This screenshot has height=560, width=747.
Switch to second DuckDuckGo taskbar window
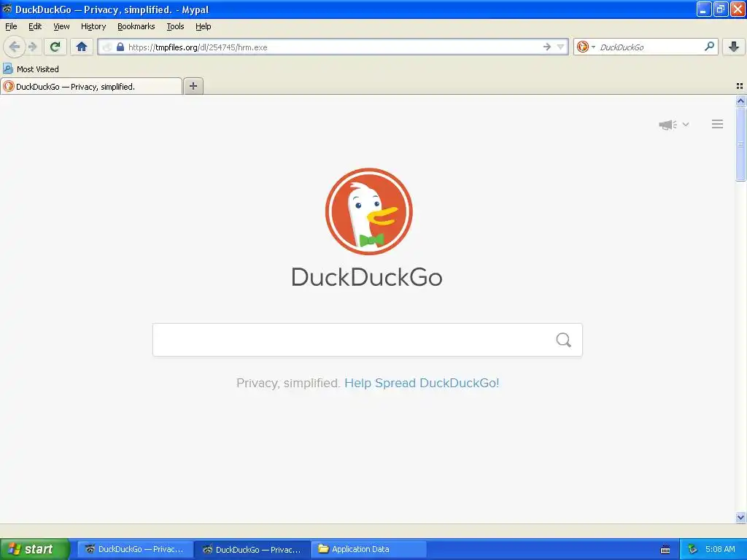[x=253, y=549]
